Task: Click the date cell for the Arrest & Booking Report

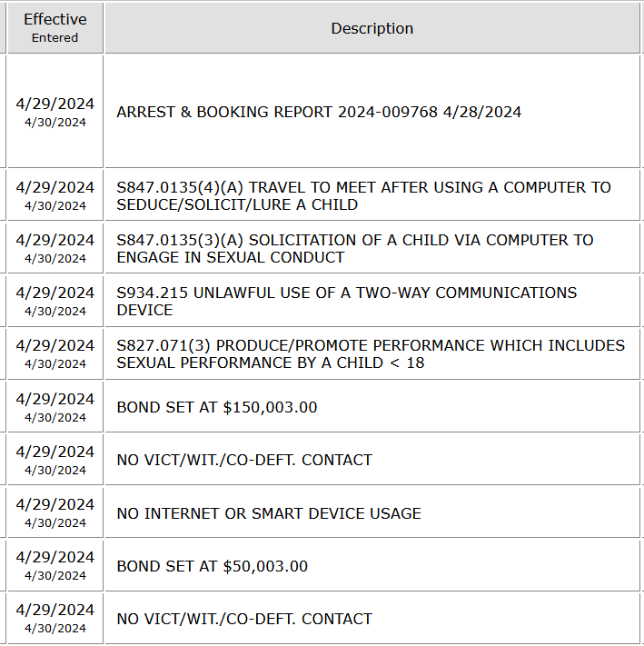Action: click(x=54, y=113)
